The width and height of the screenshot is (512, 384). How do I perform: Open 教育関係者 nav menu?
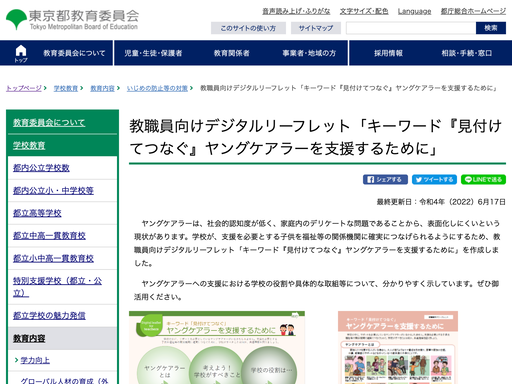click(232, 53)
